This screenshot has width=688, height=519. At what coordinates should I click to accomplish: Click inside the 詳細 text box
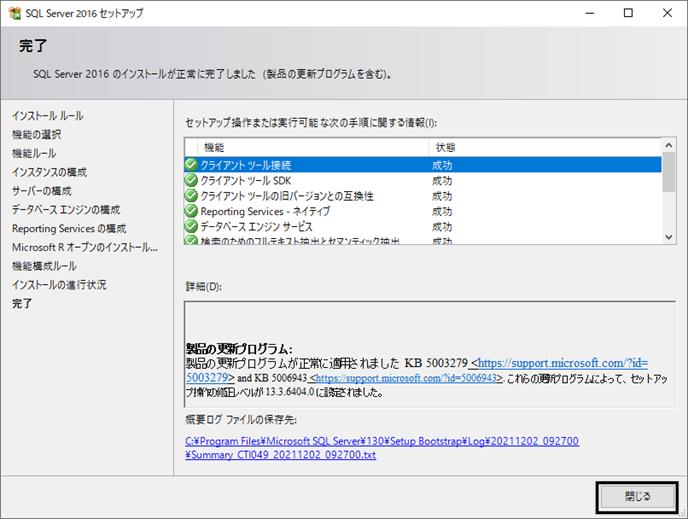430,354
